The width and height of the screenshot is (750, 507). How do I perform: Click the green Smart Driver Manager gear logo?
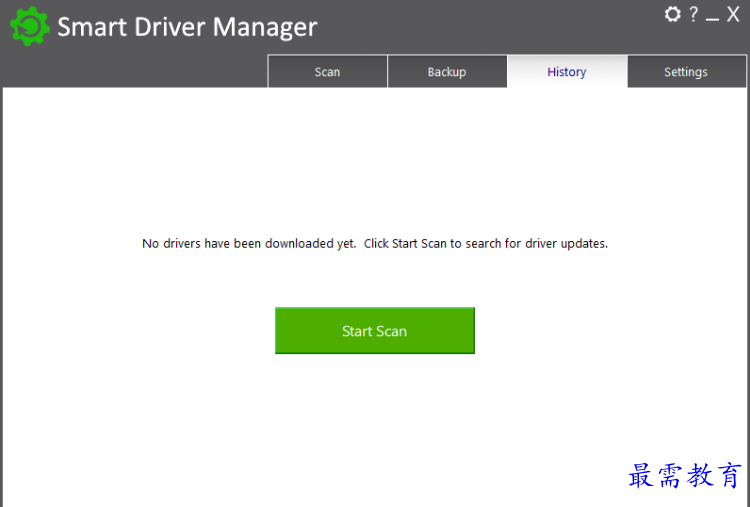point(30,26)
